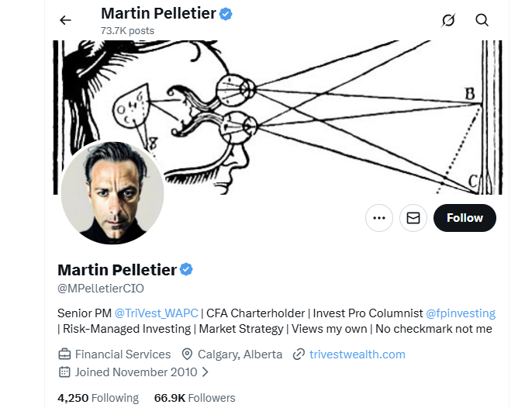Click the Financial Services category label
This screenshot has height=408, width=532.
123,354
